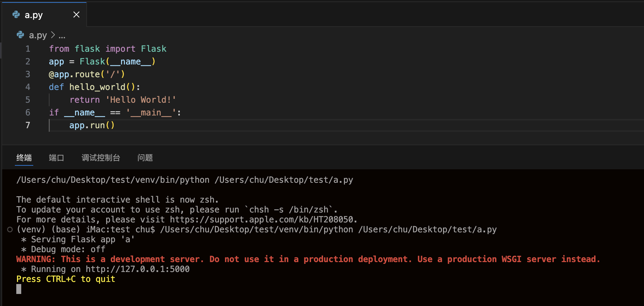This screenshot has height=306, width=644.
Task: Click line number 7 in the gutter
Action: pyautogui.click(x=28, y=125)
